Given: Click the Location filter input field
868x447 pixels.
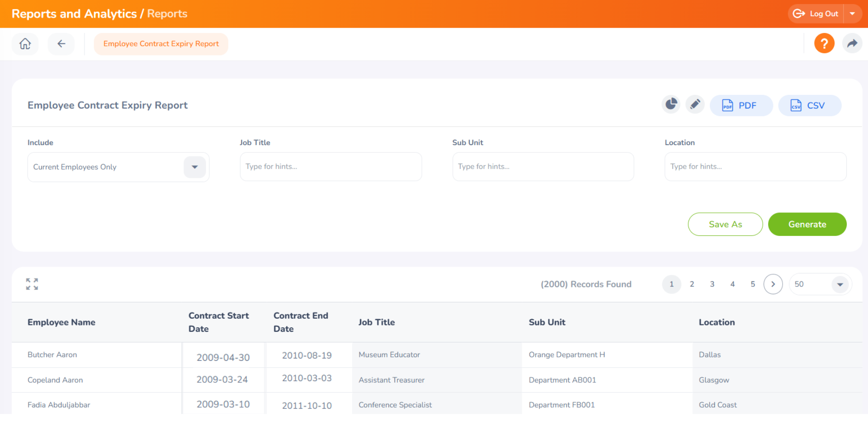Looking at the screenshot, I should click(x=755, y=167).
